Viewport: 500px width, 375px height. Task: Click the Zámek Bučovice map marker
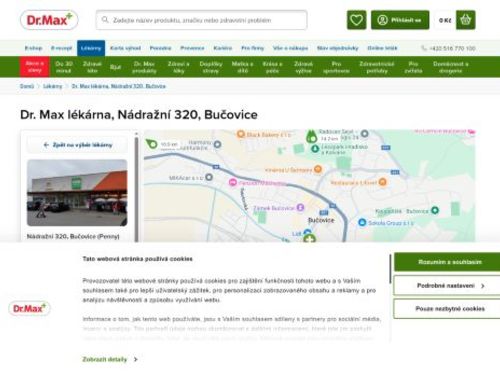[300, 208]
